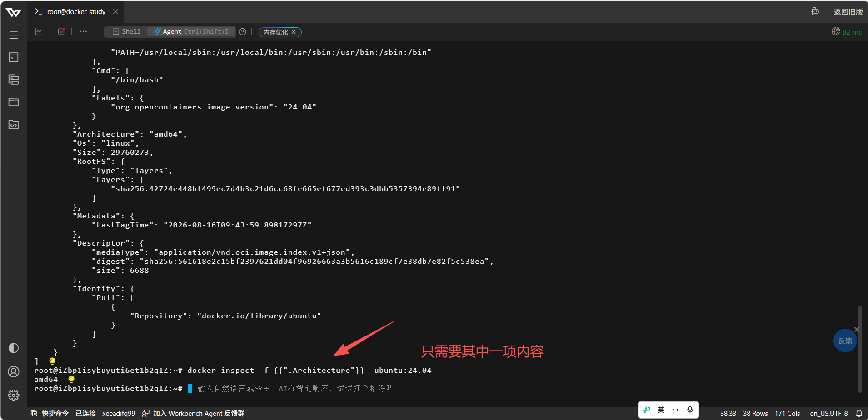The image size is (868, 420).
Task: Open the server list icon in sidebar
Action: pyautogui.click(x=14, y=80)
